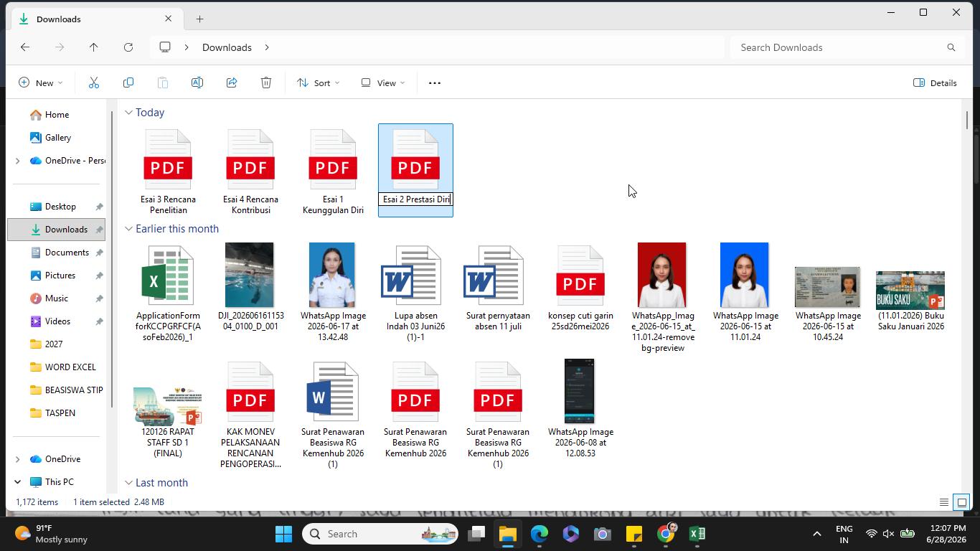Switch to details list view layout
980x551 pixels.
(x=944, y=502)
